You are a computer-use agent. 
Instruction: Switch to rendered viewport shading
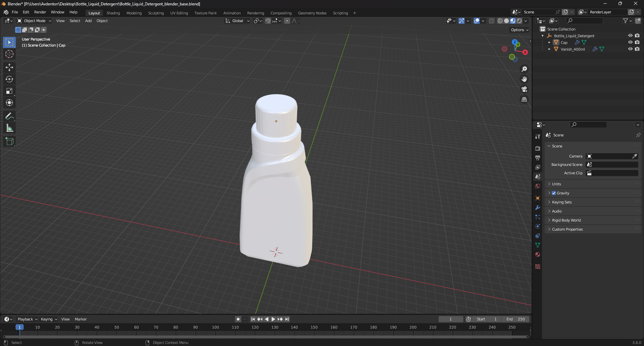[x=519, y=21]
